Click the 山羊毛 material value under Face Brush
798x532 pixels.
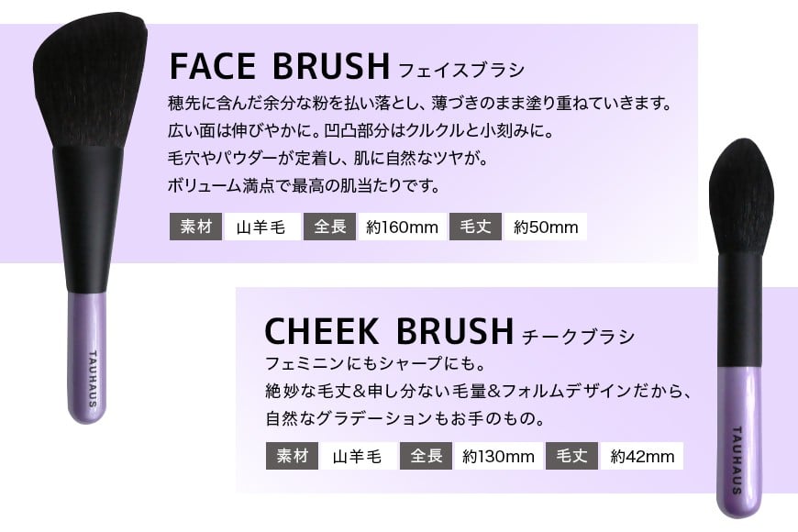pyautogui.click(x=260, y=227)
